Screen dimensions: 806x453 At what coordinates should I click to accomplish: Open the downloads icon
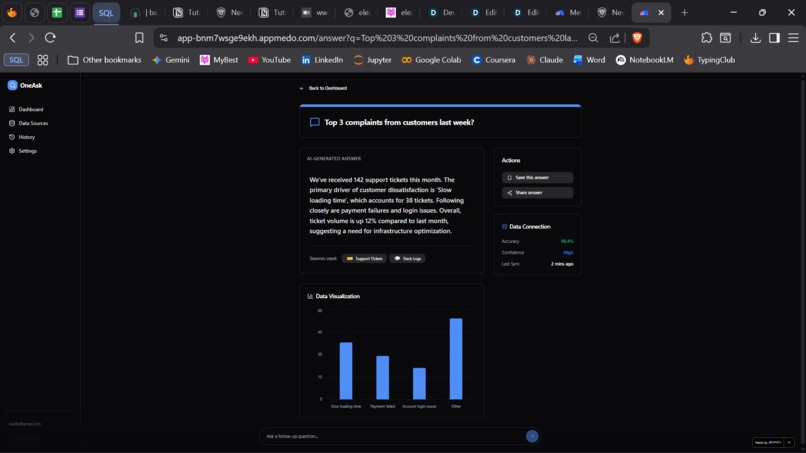point(755,38)
